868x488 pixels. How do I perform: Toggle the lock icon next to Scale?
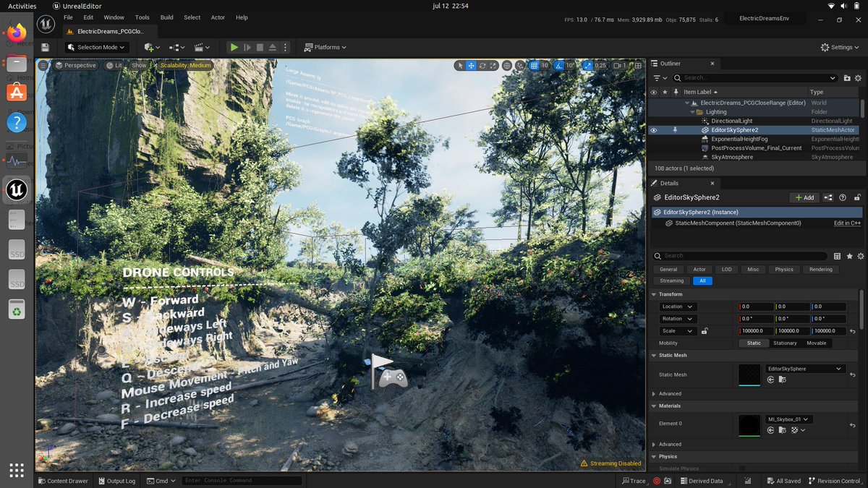705,331
